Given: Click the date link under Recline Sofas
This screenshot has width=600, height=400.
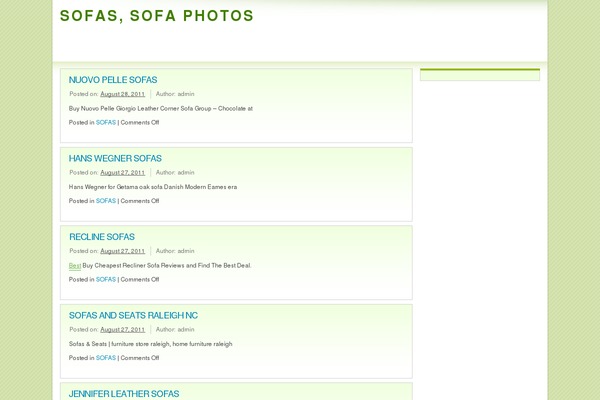Looking at the screenshot, I should (x=122, y=251).
